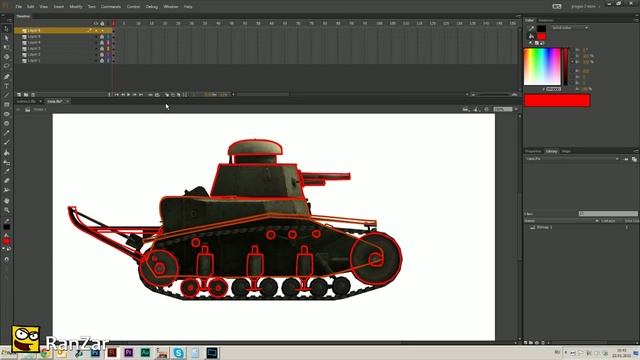Viewport: 640px width, 360px height.
Task: Select the 3D Rotation tool
Action: click(x=6, y=57)
